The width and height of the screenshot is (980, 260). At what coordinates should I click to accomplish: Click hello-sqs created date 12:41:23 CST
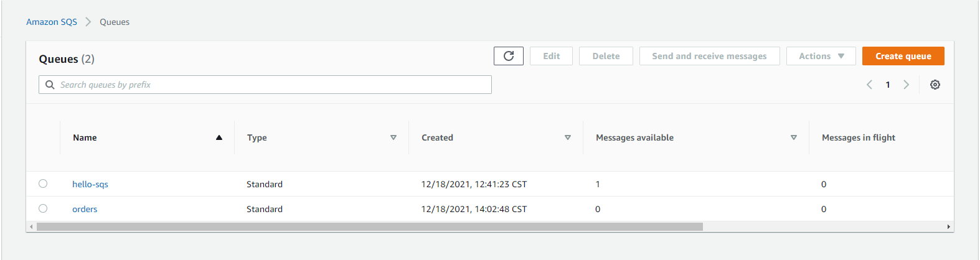(x=474, y=184)
